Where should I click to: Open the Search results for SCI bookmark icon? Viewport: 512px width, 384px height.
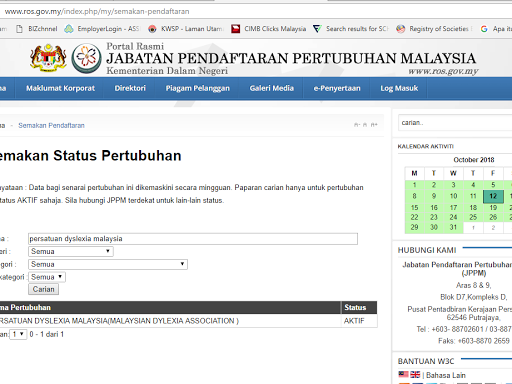coord(317,29)
